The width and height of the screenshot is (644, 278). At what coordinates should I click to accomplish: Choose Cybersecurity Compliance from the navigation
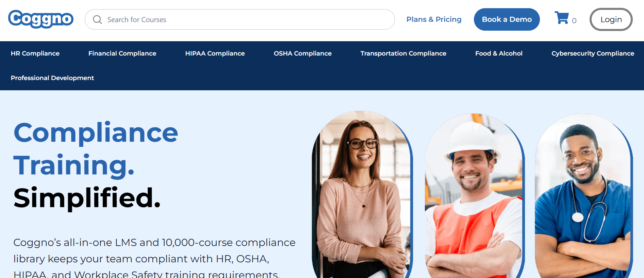click(593, 53)
